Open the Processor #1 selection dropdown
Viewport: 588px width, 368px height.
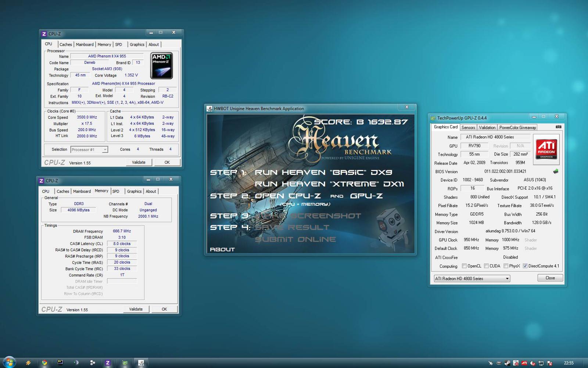click(89, 149)
